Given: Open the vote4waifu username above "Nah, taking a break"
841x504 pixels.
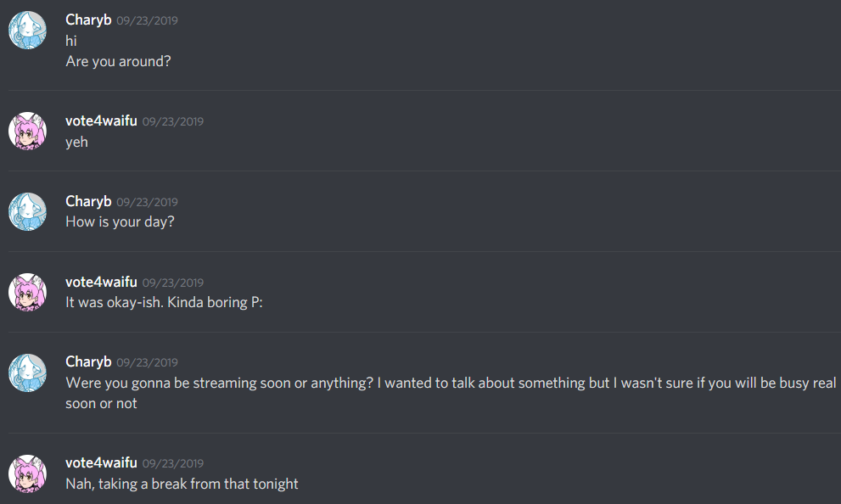Looking at the screenshot, I should [x=101, y=462].
